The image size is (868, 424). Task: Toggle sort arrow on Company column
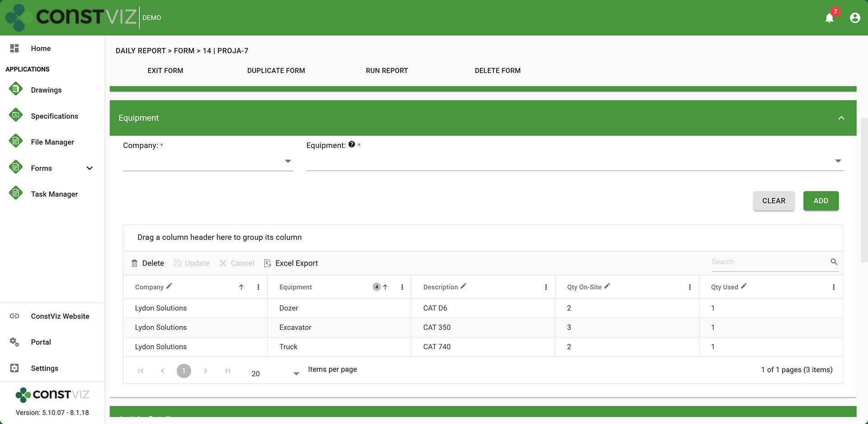coord(241,287)
